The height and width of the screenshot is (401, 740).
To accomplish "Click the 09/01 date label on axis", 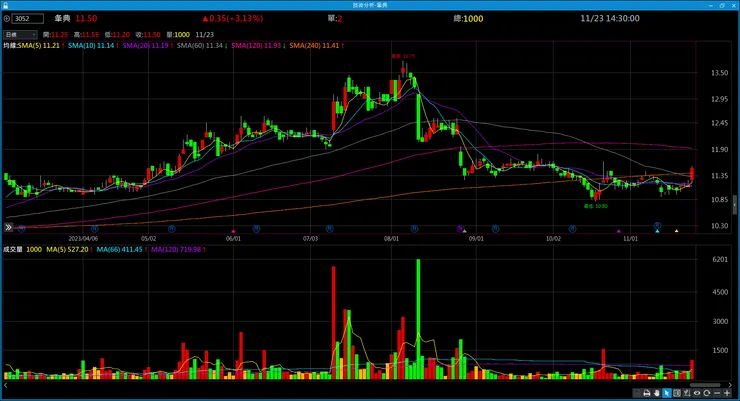I will pos(476,239).
